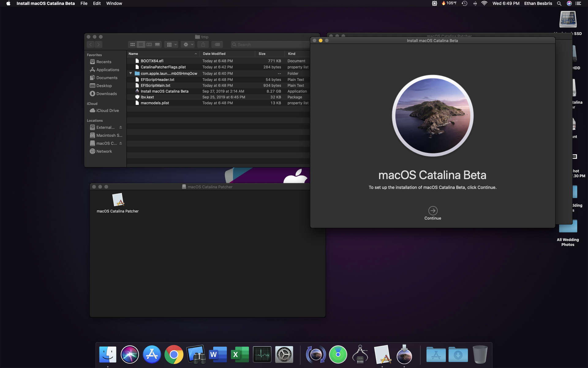Open the File menu

tap(84, 3)
